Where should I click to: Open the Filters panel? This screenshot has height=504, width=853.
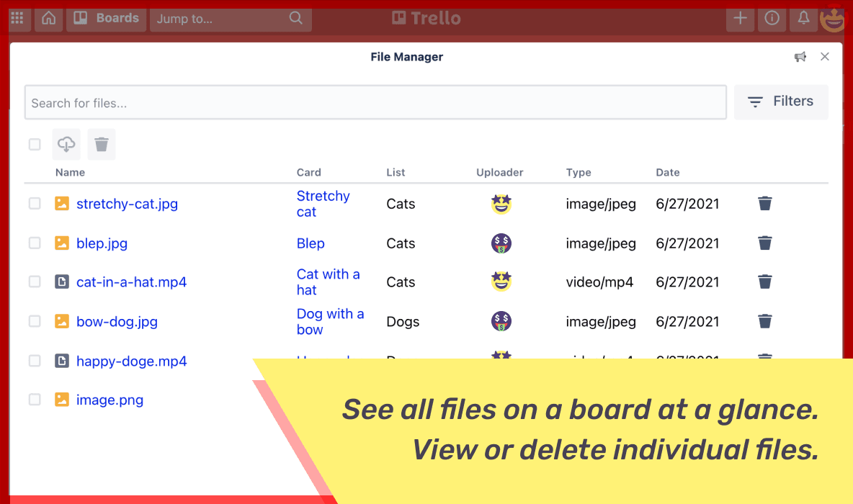point(781,102)
